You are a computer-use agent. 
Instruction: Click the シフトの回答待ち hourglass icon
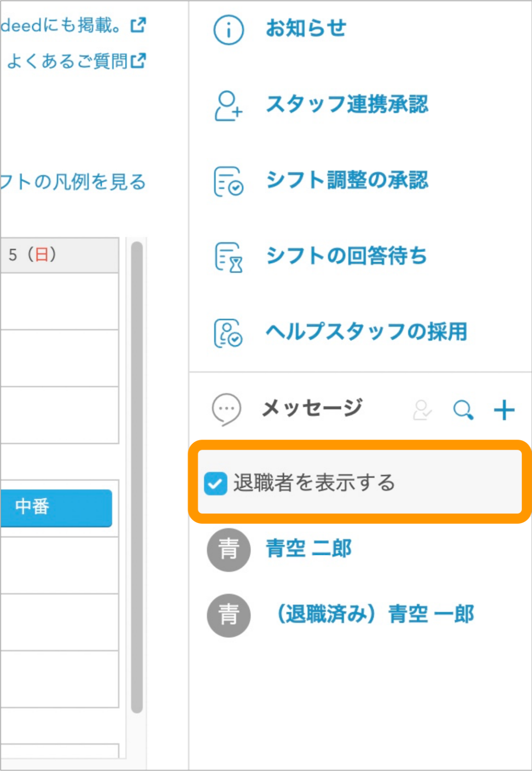click(x=229, y=257)
